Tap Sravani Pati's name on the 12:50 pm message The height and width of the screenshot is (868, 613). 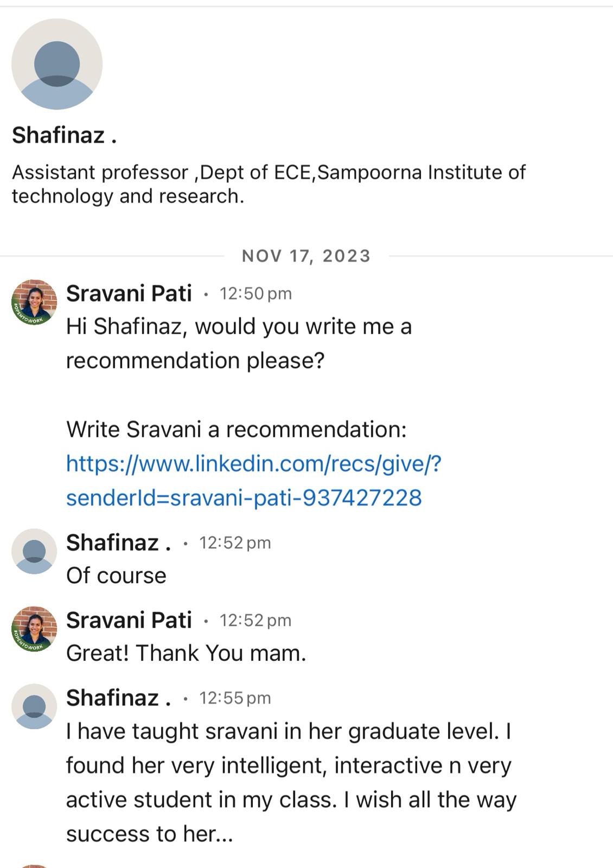coord(129,293)
